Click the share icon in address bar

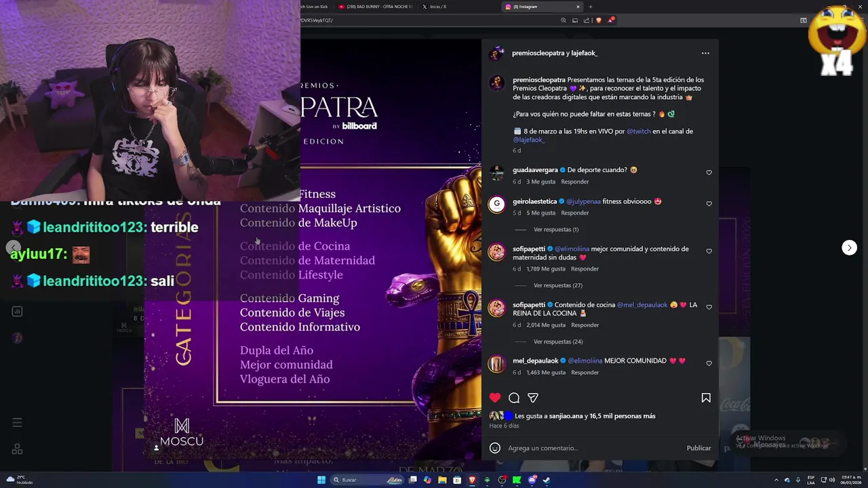click(587, 20)
